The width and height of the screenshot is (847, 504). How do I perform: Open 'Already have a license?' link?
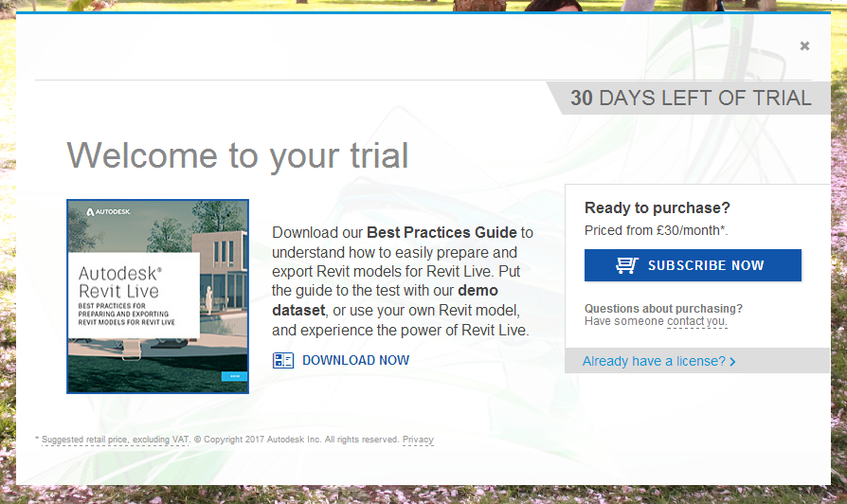[x=654, y=361]
